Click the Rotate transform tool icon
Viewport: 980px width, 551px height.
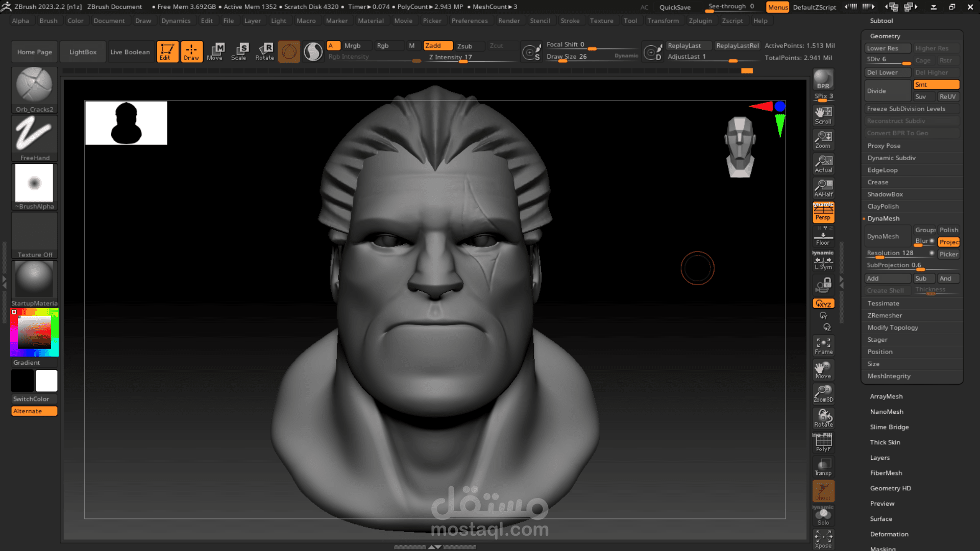(x=264, y=51)
